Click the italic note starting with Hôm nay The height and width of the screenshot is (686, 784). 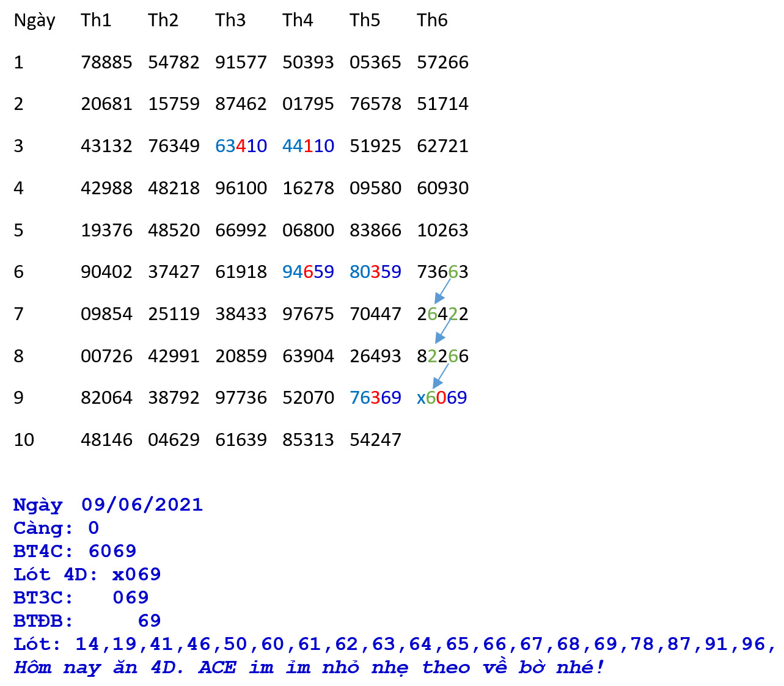pyautogui.click(x=309, y=667)
